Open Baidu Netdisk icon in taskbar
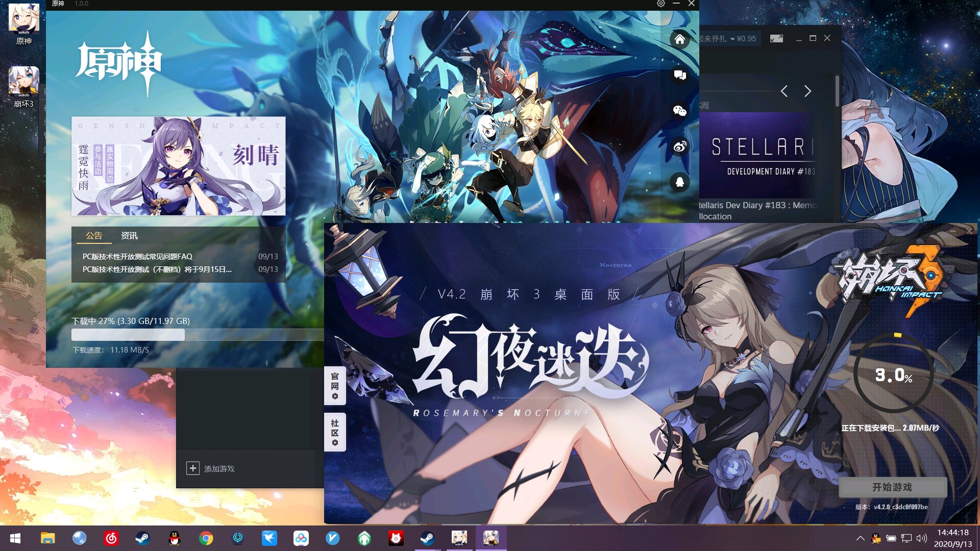980x551 pixels. (301, 538)
